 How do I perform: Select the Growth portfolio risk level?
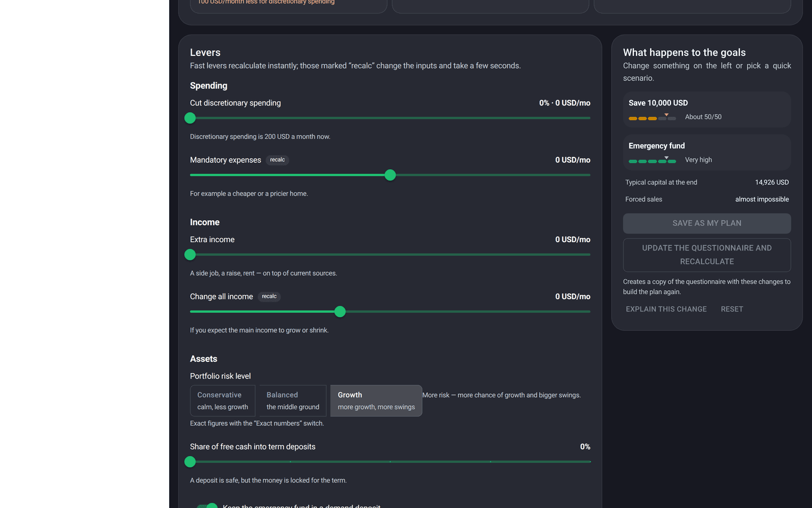(376, 401)
